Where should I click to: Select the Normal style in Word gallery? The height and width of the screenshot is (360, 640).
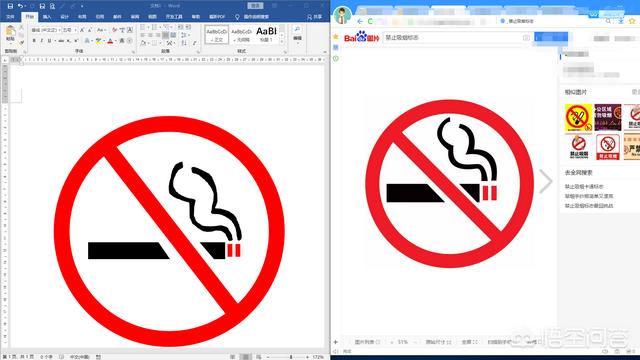coord(217,35)
